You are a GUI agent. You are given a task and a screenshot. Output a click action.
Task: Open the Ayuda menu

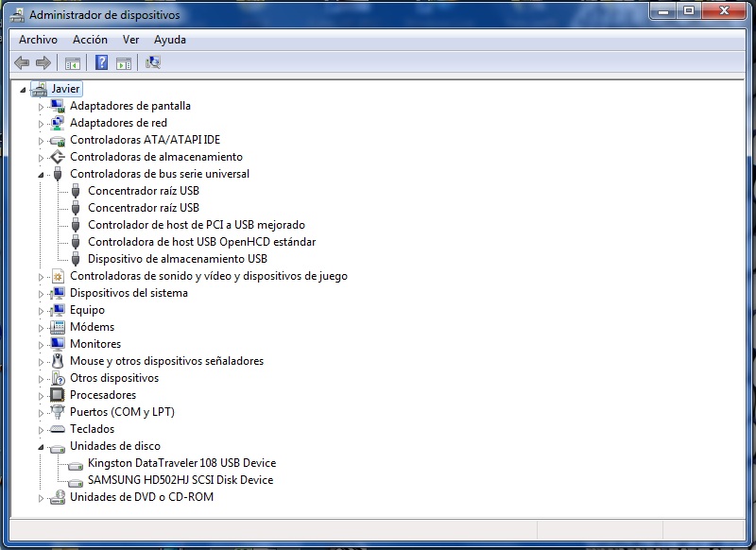[x=170, y=40]
